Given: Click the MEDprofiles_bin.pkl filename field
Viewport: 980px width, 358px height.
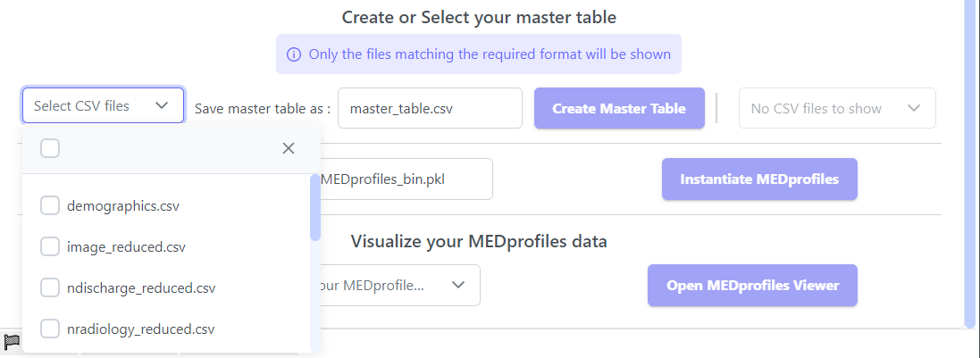Looking at the screenshot, I should [402, 179].
